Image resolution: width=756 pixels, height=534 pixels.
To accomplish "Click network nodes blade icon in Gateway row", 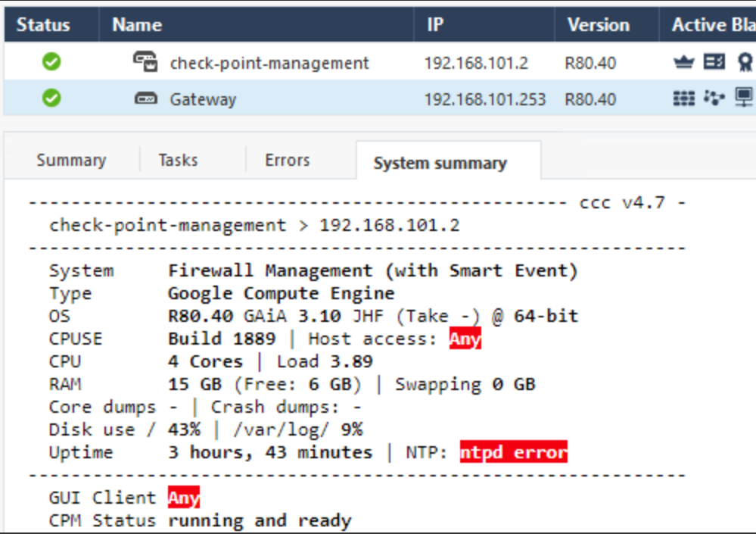I will tap(714, 98).
